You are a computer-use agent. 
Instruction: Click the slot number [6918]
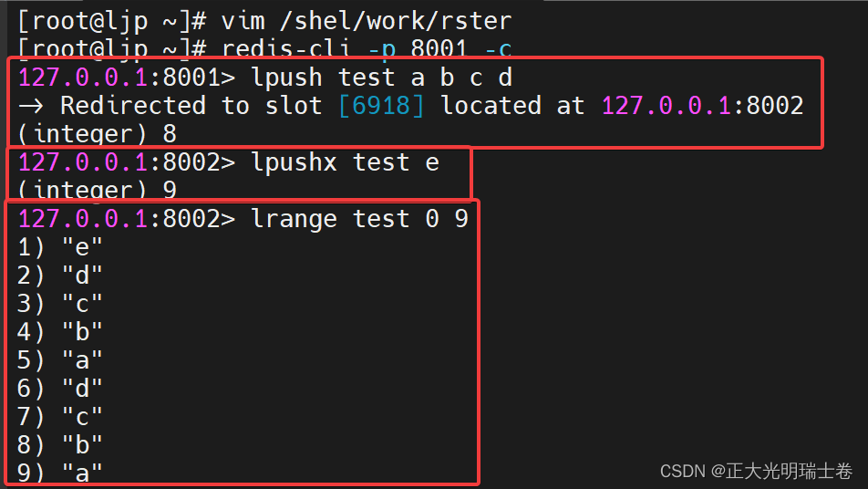coord(381,106)
